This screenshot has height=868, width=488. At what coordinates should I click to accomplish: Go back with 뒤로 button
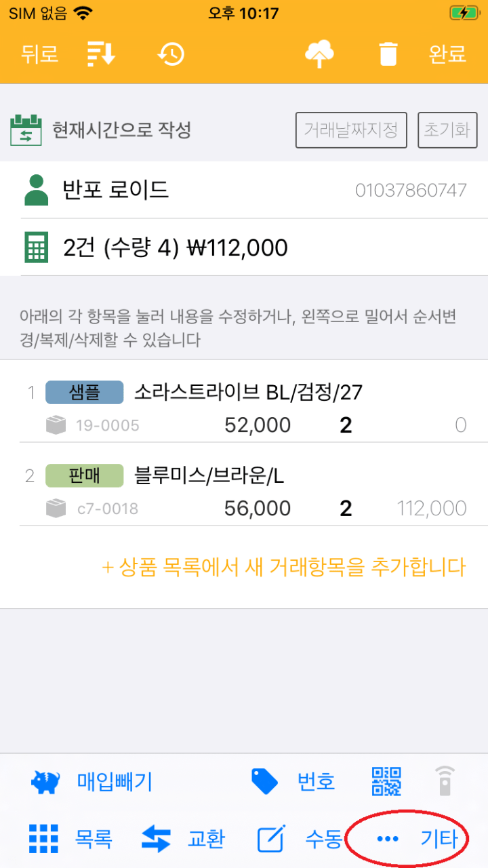click(39, 54)
